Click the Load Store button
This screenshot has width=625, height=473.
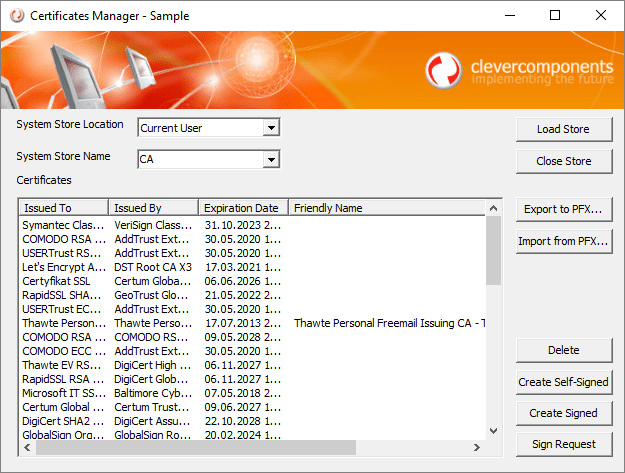pos(564,129)
